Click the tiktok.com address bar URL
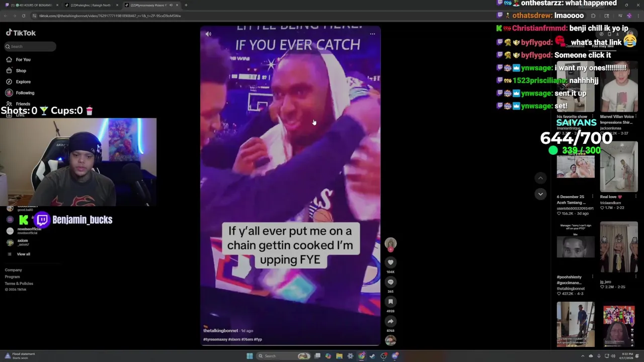 110,16
